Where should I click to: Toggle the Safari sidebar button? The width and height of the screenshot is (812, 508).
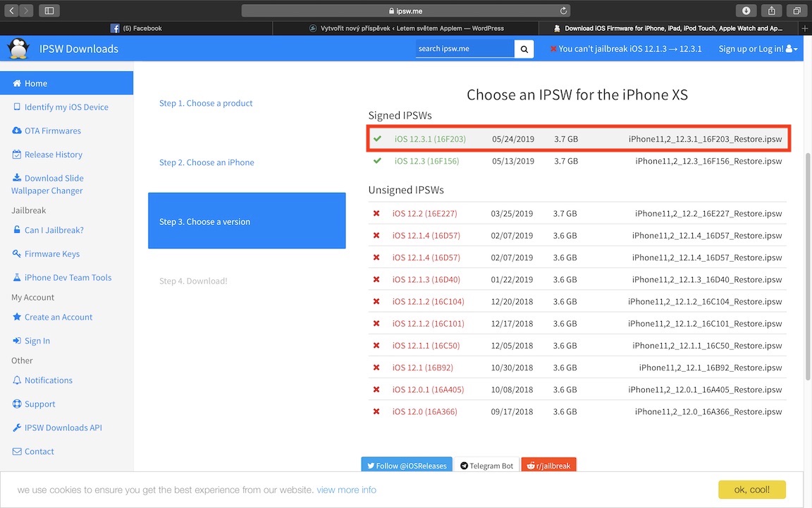pos(49,11)
